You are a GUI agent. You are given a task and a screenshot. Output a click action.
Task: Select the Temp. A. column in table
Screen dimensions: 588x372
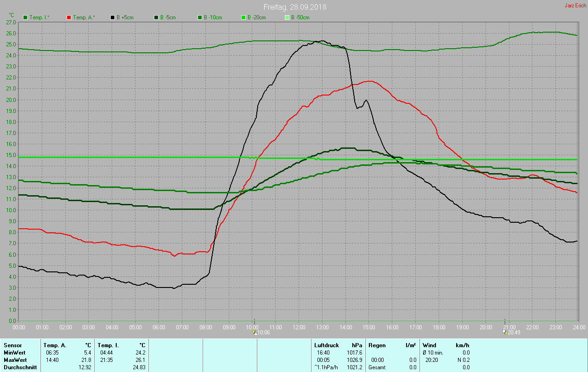[55, 345]
